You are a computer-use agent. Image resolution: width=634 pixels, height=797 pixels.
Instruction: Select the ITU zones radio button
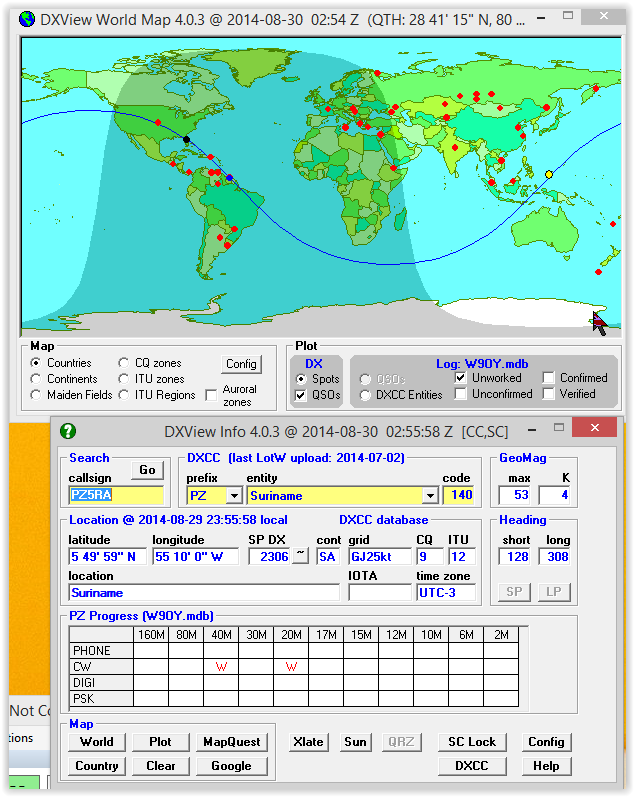click(x=124, y=379)
